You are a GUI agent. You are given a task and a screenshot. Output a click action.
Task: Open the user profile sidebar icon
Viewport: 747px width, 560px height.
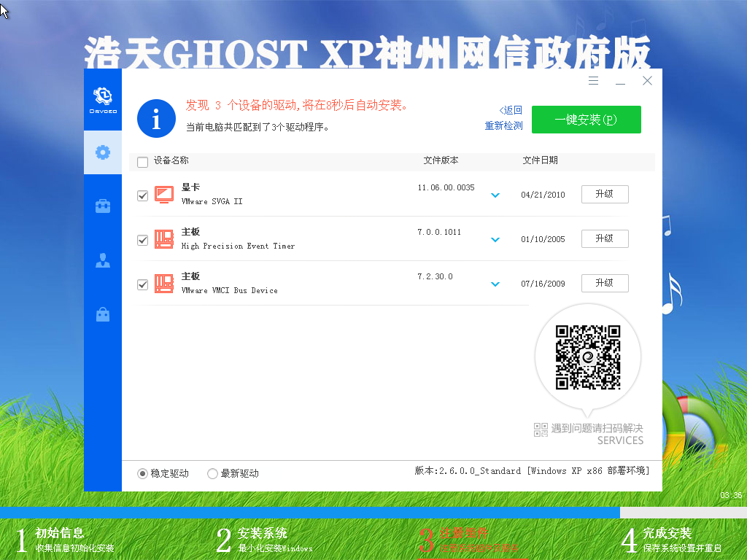[x=103, y=260]
